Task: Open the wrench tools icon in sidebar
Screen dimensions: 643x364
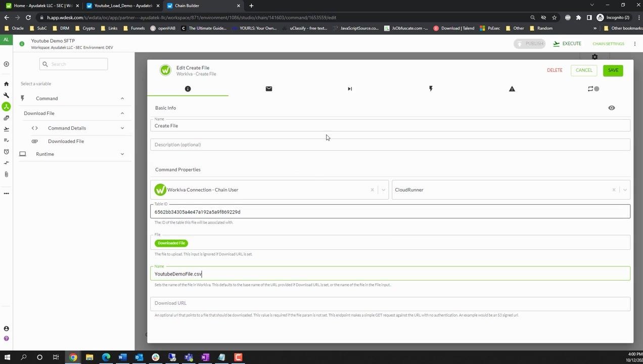Action: [6, 95]
